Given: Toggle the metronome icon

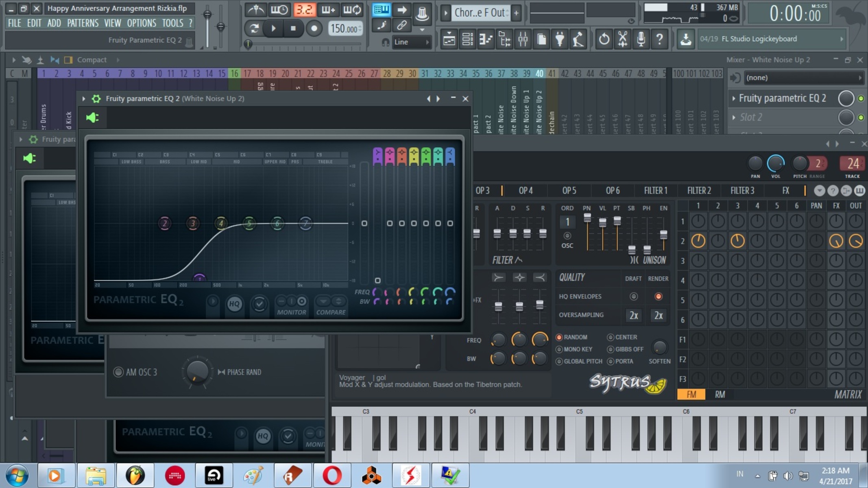Looking at the screenshot, I should click(256, 9).
